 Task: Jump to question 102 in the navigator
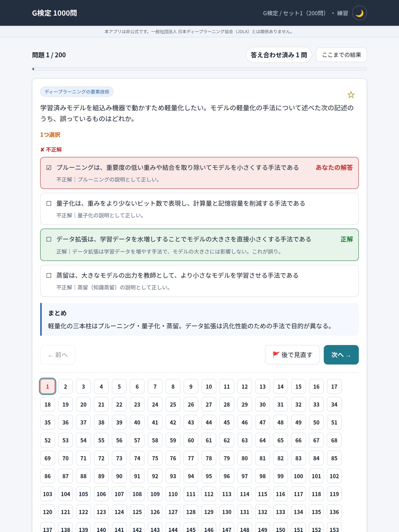[x=334, y=476]
